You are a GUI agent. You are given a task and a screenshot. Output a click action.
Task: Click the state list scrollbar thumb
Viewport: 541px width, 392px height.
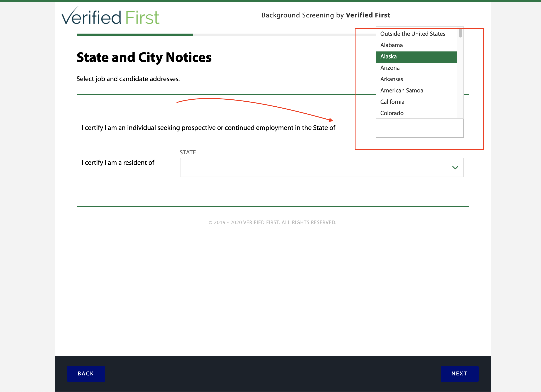click(460, 33)
